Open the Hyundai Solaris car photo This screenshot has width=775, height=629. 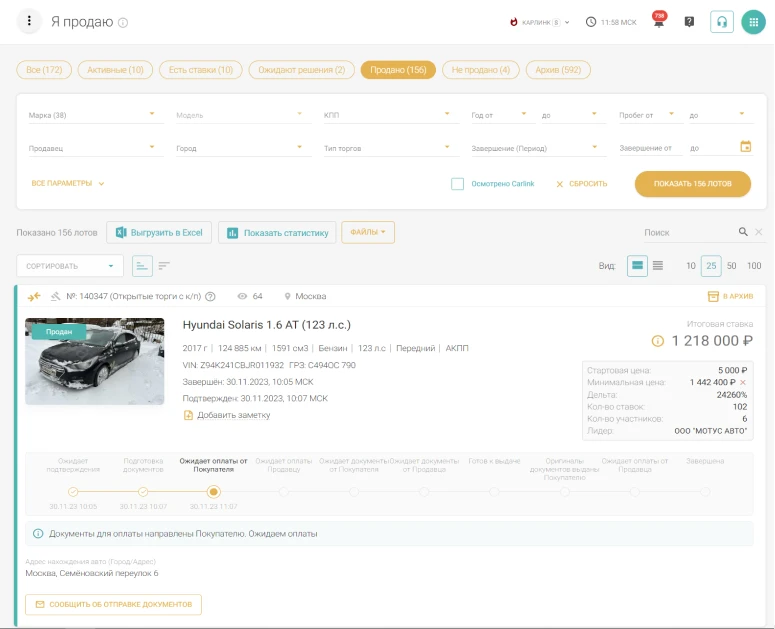95,361
